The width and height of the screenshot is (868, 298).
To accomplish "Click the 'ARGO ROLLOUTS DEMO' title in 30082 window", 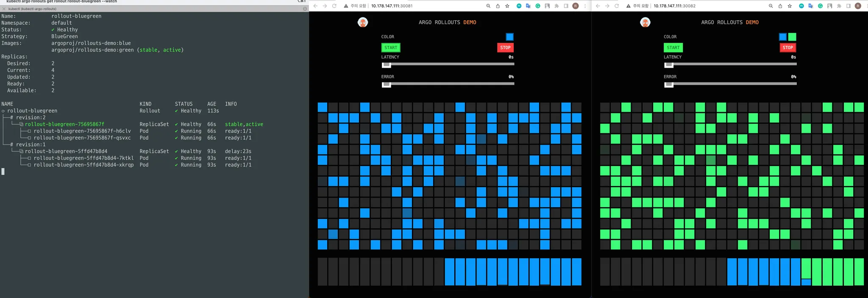I will click(730, 22).
